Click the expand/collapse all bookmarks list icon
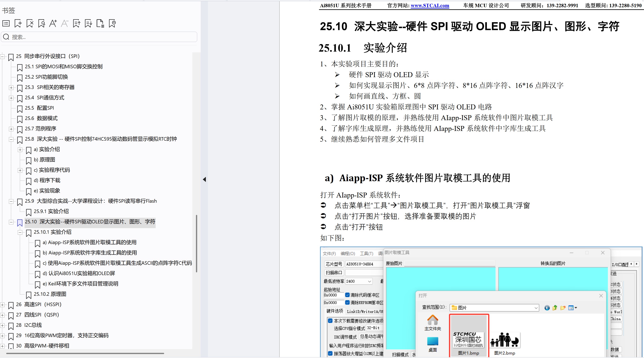Viewport: 644px width, 358px height. (x=6, y=24)
